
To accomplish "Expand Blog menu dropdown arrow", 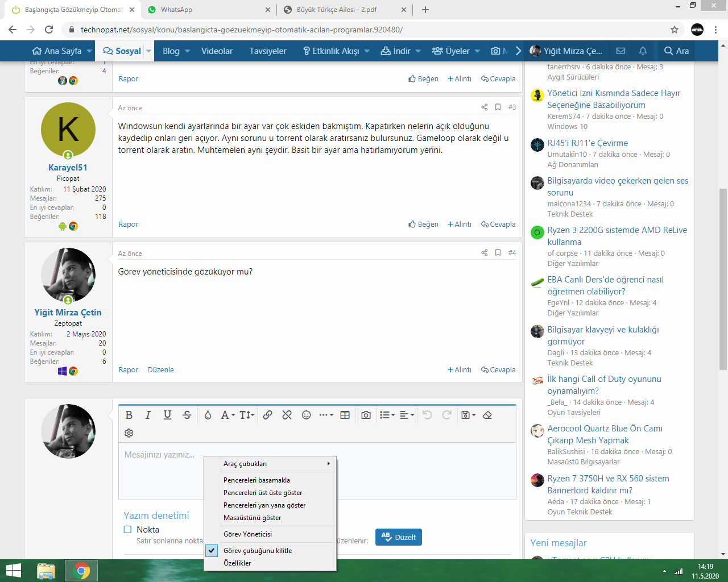I will pos(187,51).
